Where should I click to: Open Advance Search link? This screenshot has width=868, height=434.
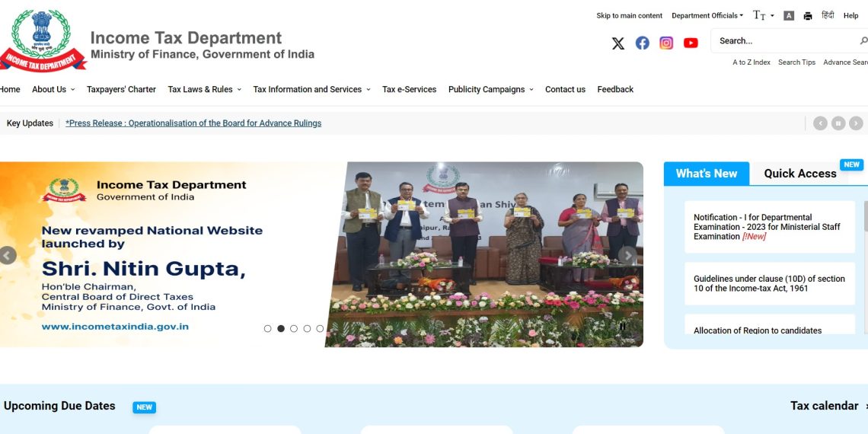point(845,62)
